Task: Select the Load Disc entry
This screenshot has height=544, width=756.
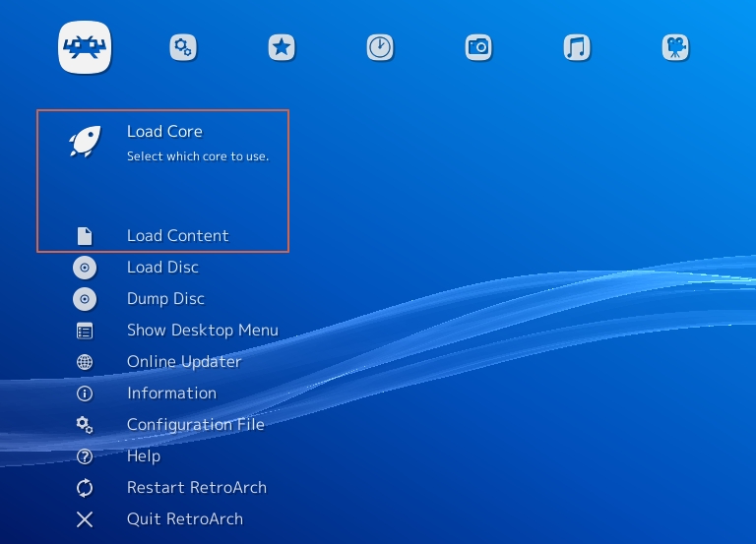Action: [163, 267]
